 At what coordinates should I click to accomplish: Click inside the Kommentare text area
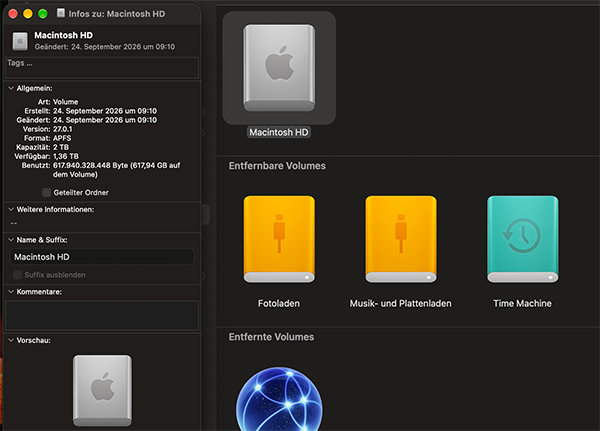tap(102, 315)
